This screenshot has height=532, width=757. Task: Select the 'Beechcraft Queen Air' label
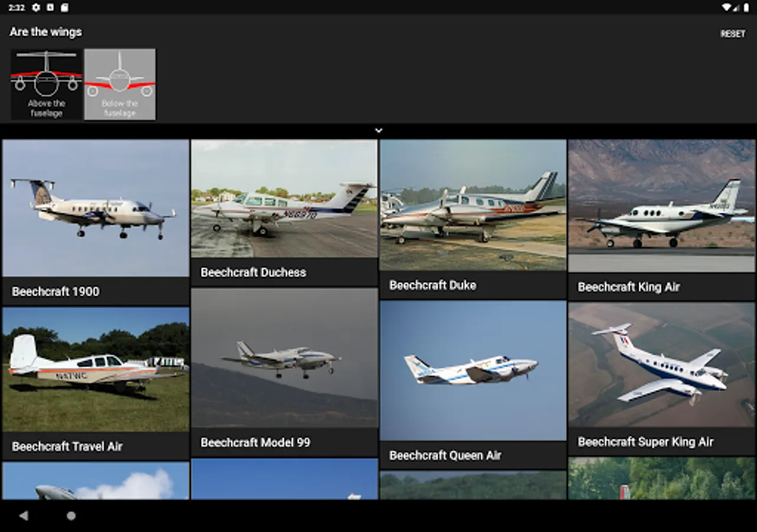[445, 456]
